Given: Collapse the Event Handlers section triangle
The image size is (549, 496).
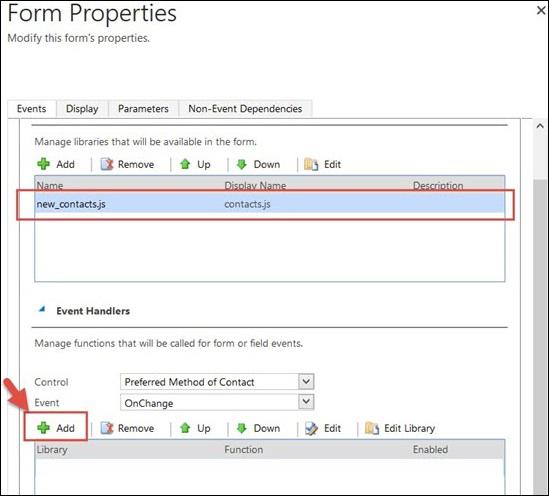Looking at the screenshot, I should pyautogui.click(x=42, y=309).
